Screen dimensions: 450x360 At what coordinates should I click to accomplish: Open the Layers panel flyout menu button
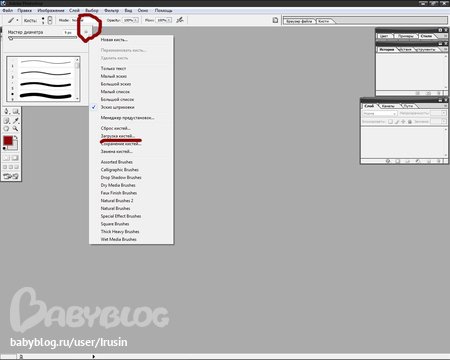[x=445, y=106]
